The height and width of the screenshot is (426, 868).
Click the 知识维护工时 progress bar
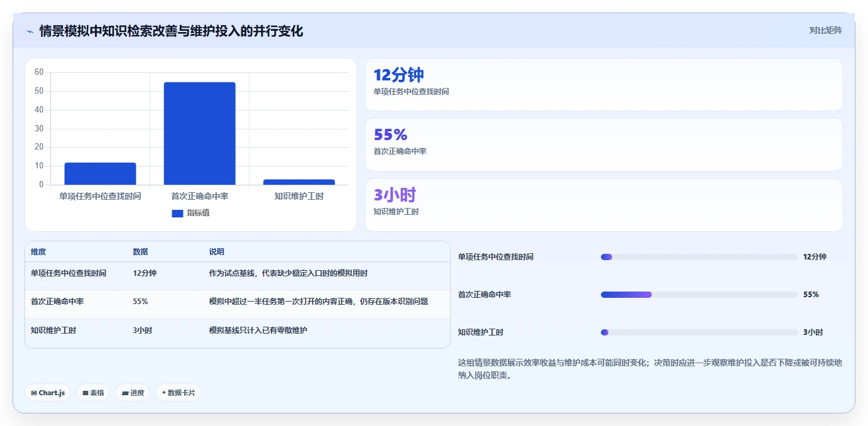pos(699,332)
